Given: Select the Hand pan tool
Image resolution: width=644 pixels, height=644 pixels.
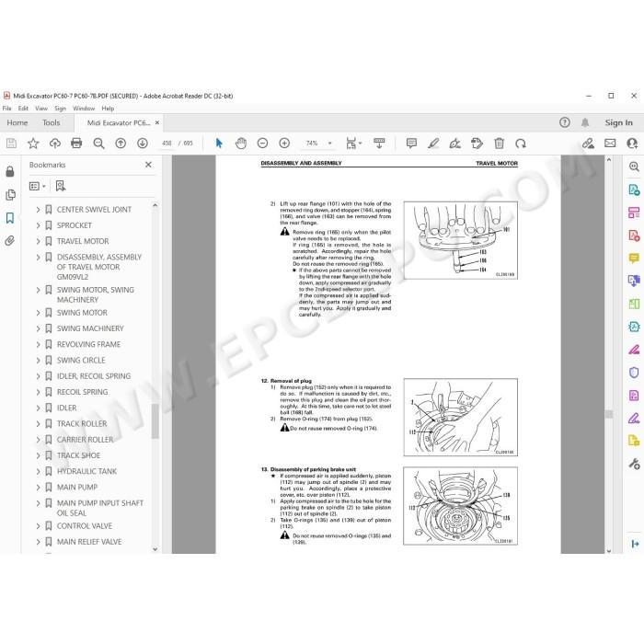Looking at the screenshot, I should 241,143.
